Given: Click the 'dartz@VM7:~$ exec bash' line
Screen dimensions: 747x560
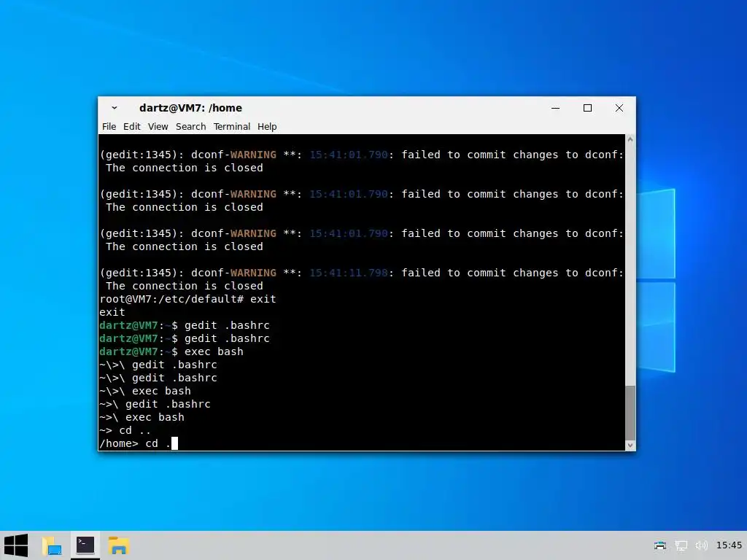Looking at the screenshot, I should click(x=171, y=351).
